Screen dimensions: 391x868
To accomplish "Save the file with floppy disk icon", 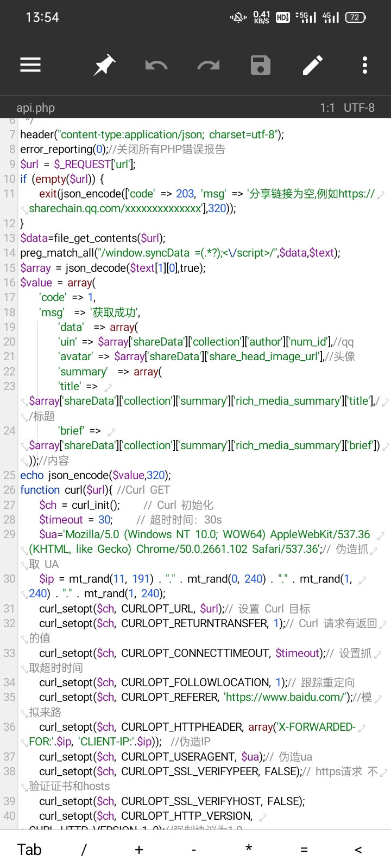I will pyautogui.click(x=261, y=65).
